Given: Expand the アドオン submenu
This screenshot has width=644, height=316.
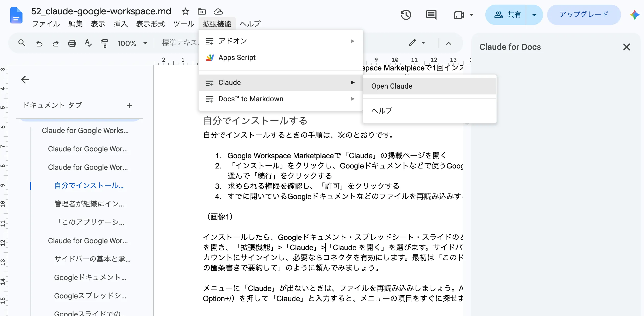Looking at the screenshot, I should tap(281, 41).
